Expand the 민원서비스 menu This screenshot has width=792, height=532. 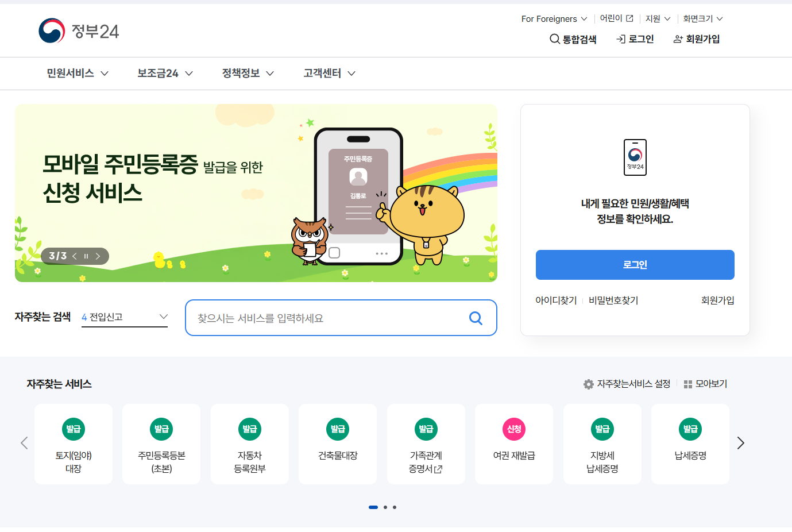78,74
